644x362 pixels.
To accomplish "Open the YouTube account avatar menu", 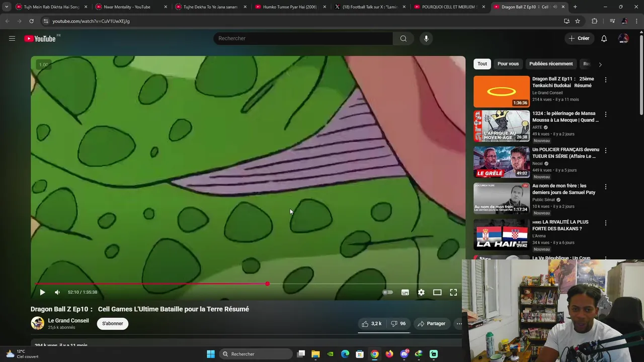I will (x=623, y=38).
